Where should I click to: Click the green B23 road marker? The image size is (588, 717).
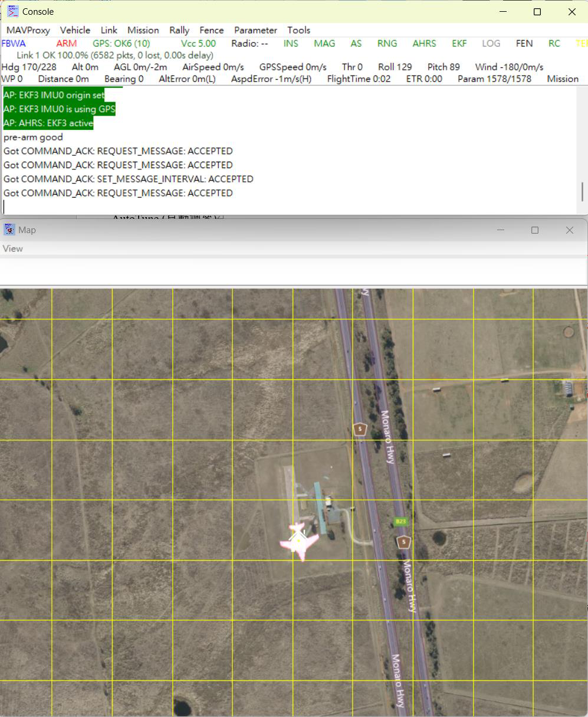click(x=400, y=521)
